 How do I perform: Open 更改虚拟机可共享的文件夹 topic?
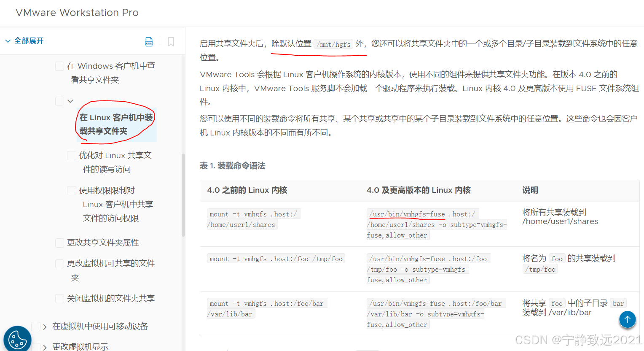pos(111,270)
